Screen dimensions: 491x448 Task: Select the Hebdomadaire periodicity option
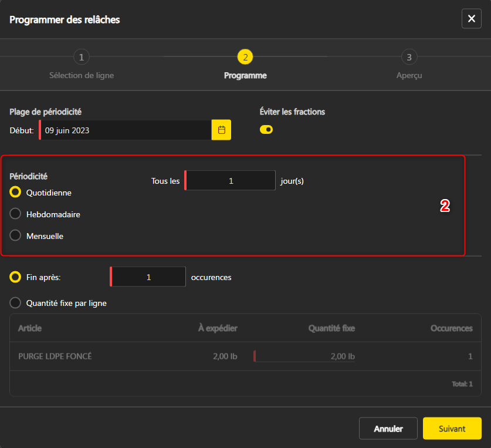[x=16, y=214]
